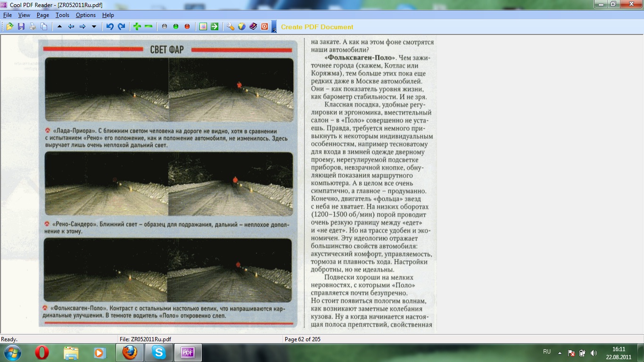This screenshot has height=362, width=644.
Task: Open the Options menu
Action: 86,15
